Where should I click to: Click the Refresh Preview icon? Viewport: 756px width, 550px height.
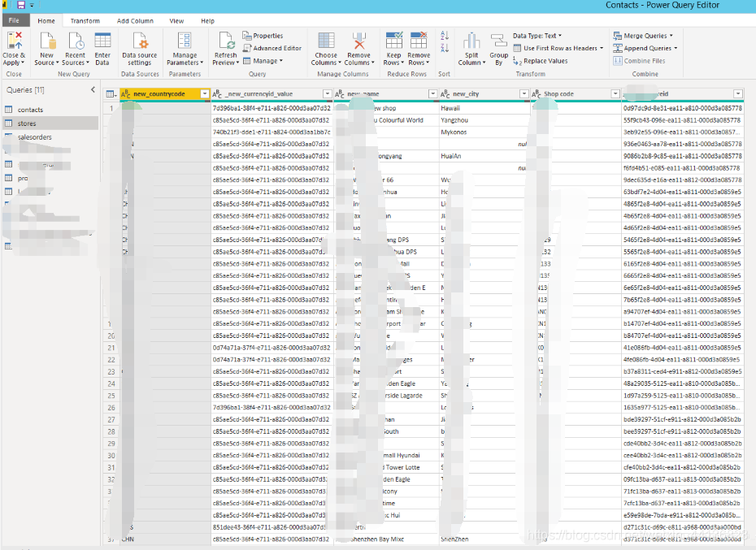[226, 41]
